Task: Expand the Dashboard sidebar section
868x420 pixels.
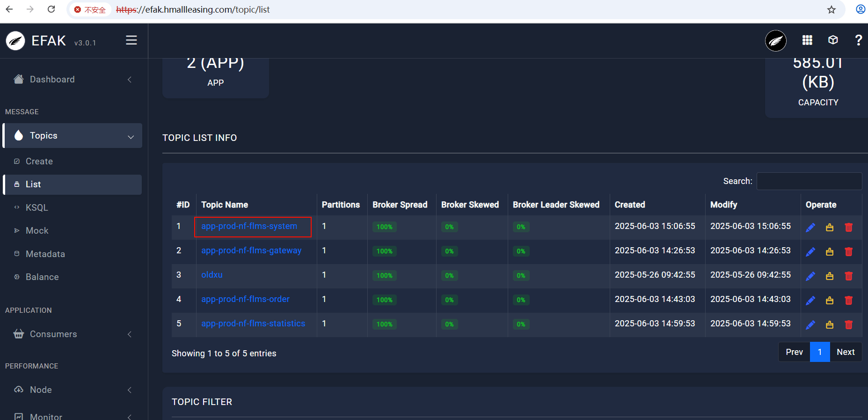Action: (73, 80)
